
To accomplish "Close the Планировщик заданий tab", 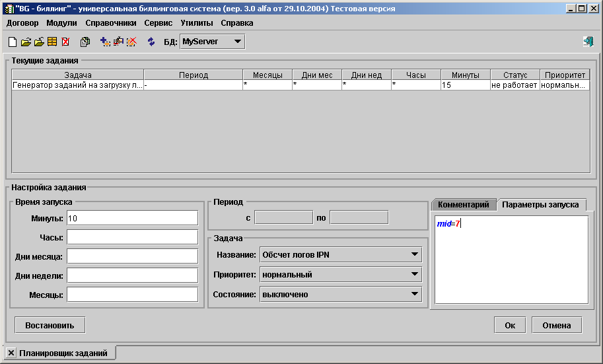I will click(x=11, y=353).
